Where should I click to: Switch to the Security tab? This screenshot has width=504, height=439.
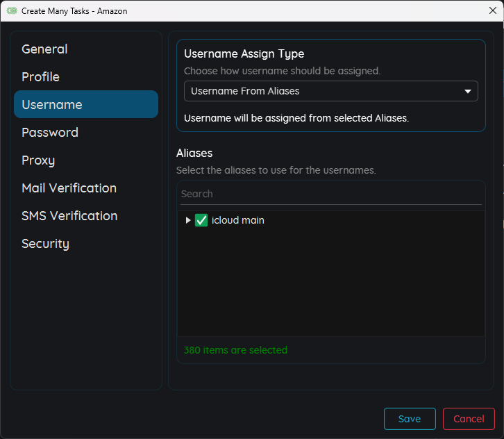tap(45, 244)
